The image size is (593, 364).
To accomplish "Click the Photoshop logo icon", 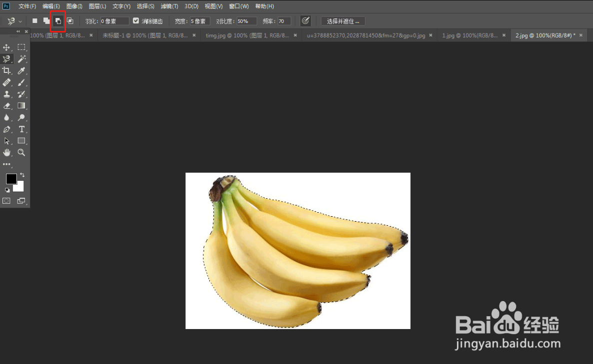I will [x=6, y=6].
